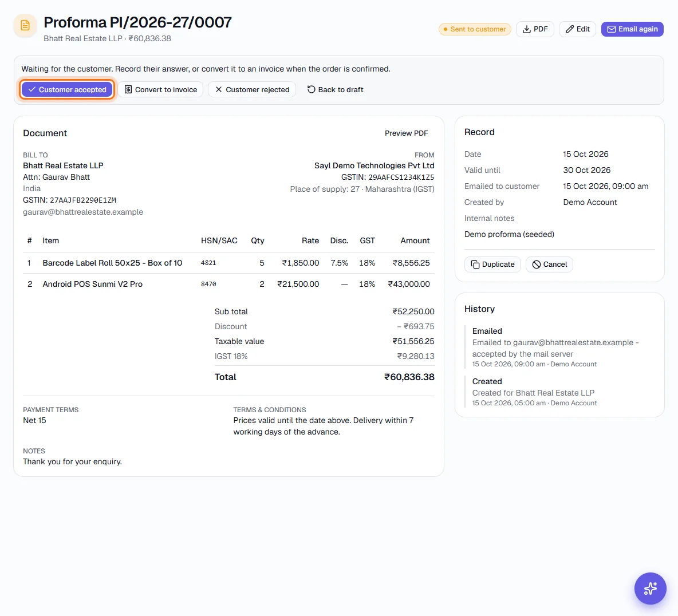Click Created by Demo Account value
The image size is (678, 616).
590,202
